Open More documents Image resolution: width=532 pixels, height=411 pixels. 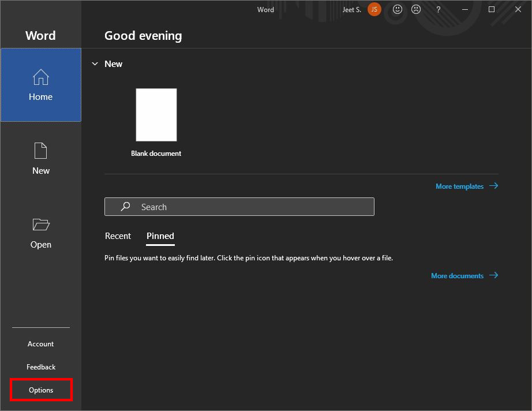click(x=457, y=275)
